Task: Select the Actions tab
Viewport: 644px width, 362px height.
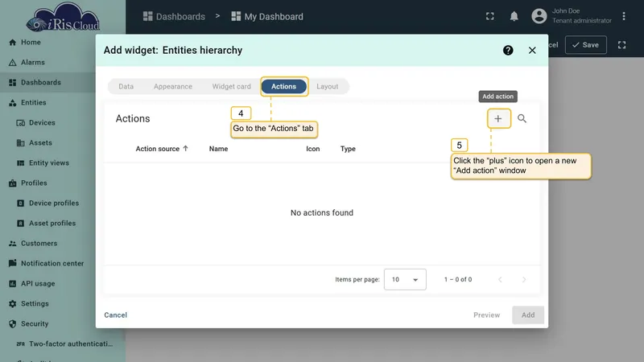Action: coord(284,87)
